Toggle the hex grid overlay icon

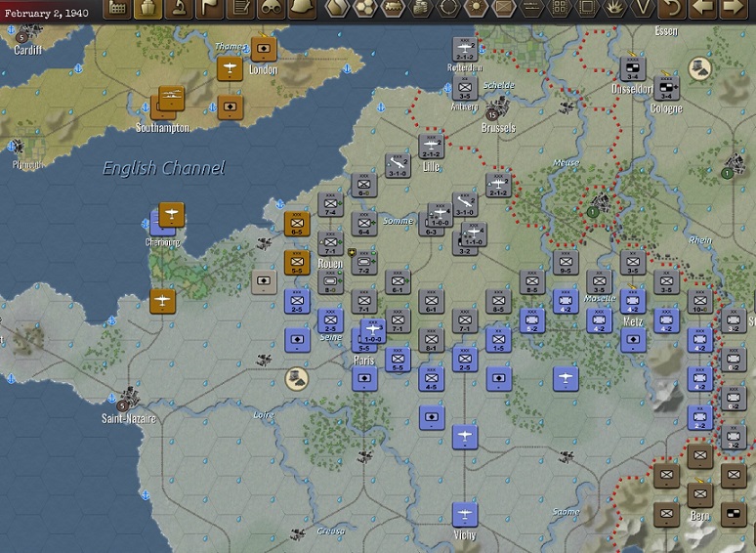point(365,9)
